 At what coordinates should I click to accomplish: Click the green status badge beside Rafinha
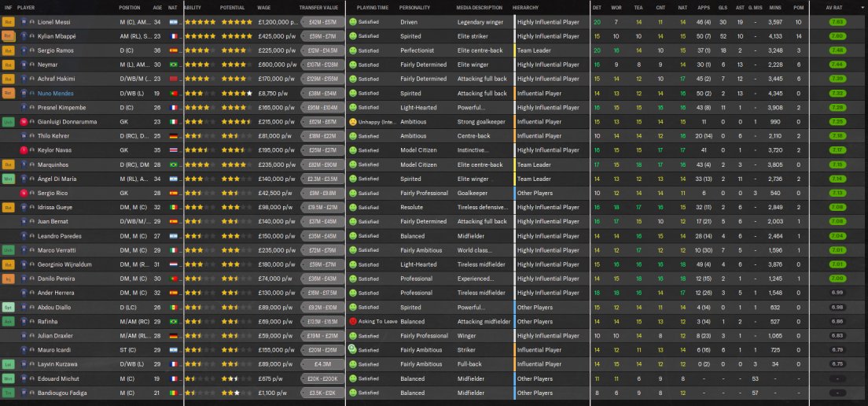(x=9, y=321)
